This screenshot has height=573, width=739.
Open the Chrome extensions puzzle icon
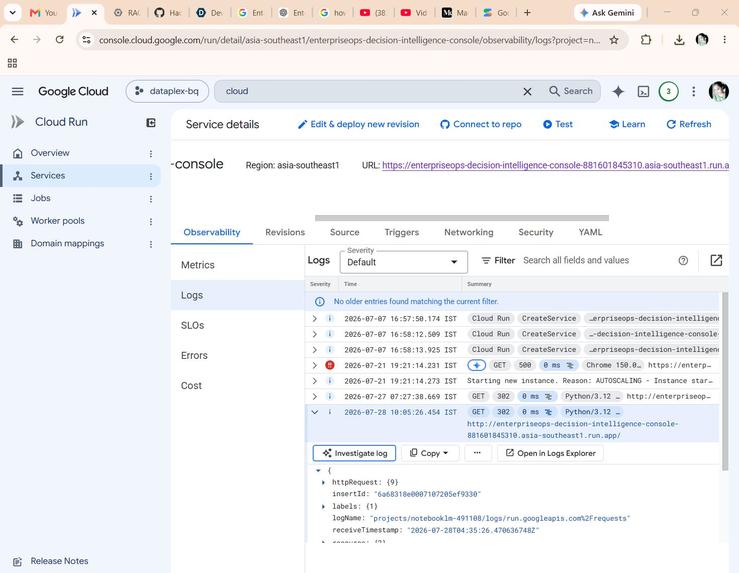click(x=646, y=40)
